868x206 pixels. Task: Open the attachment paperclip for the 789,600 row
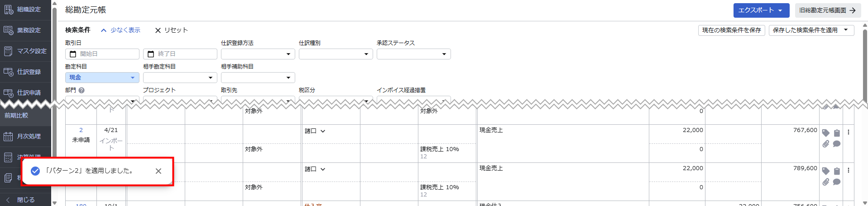825,182
